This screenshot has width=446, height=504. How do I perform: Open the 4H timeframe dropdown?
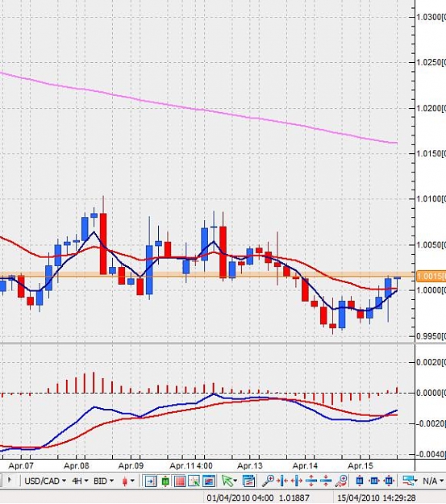click(x=80, y=481)
